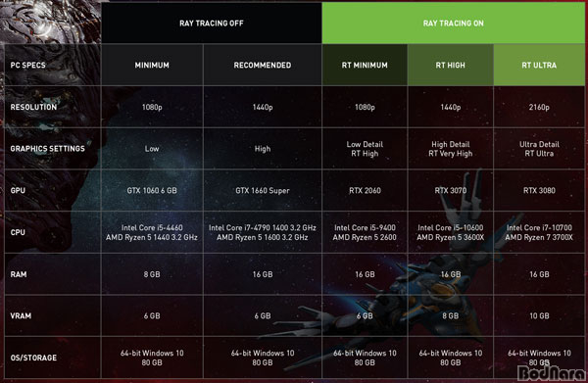Click the RTX 3080 GPU cell
Image resolution: width=588 pixels, height=383 pixels.
tap(539, 190)
